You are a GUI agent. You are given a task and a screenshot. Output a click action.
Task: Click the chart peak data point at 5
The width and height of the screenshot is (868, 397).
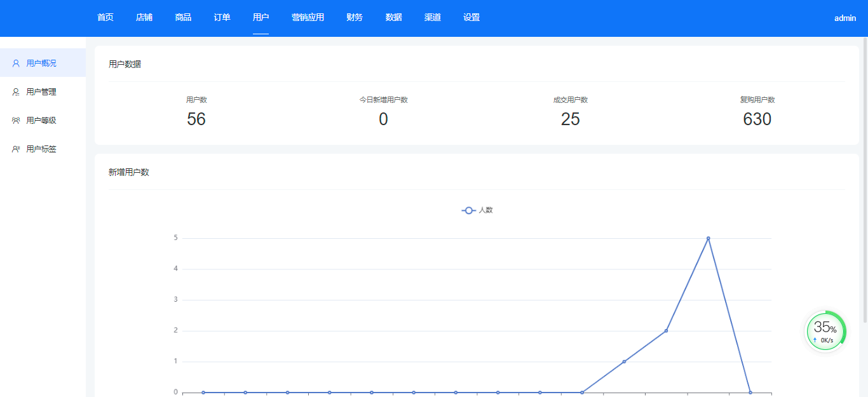pos(708,238)
